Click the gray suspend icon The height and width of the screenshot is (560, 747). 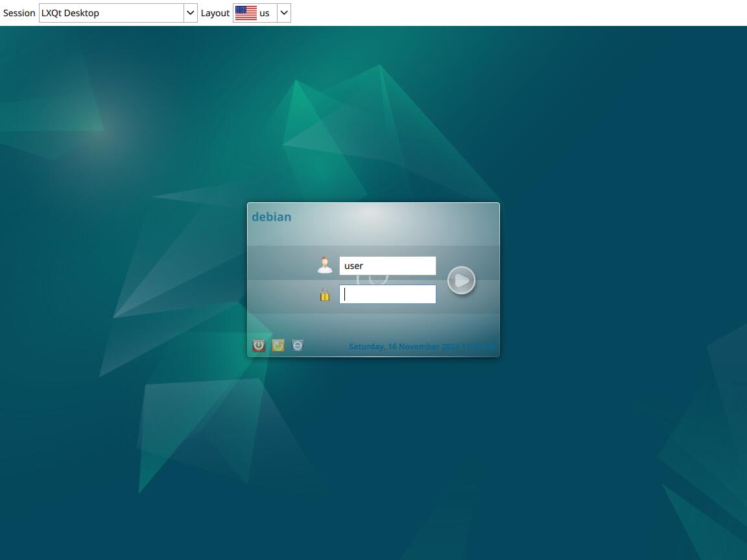click(x=297, y=345)
